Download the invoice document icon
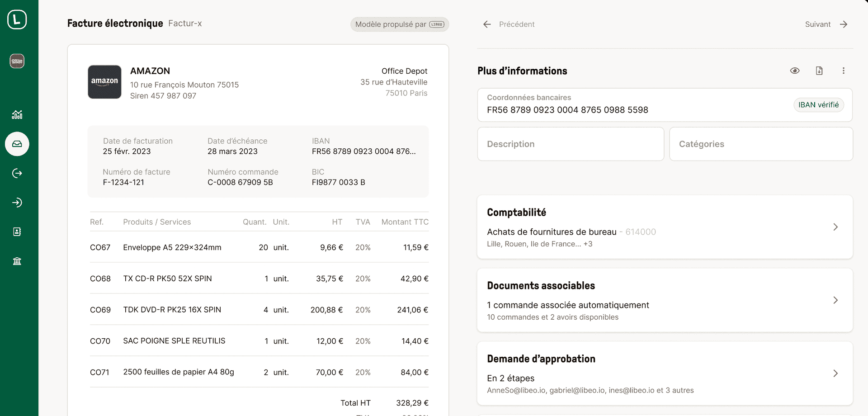This screenshot has height=416, width=868. point(819,71)
